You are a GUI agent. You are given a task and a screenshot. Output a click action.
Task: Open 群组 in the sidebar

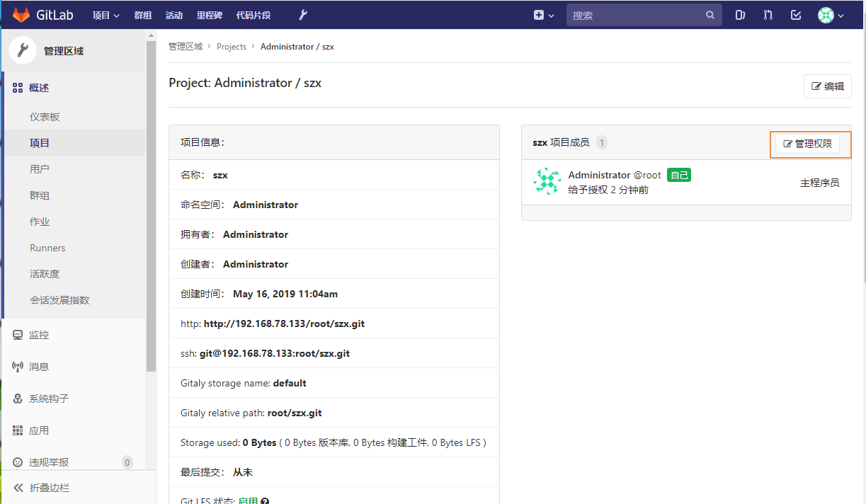coord(40,195)
